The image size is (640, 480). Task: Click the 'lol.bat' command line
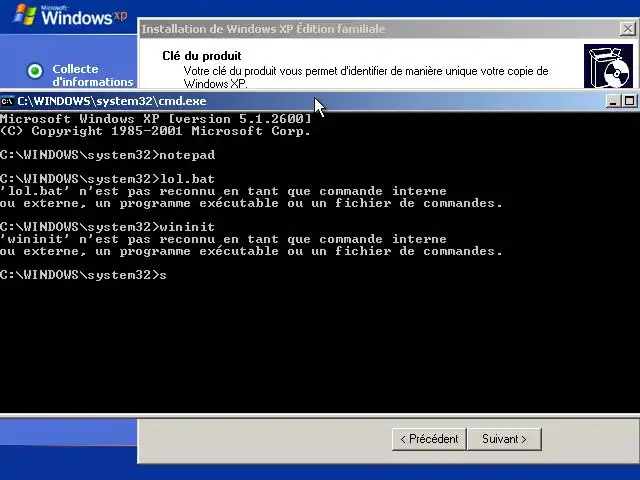pyautogui.click(x=107, y=179)
